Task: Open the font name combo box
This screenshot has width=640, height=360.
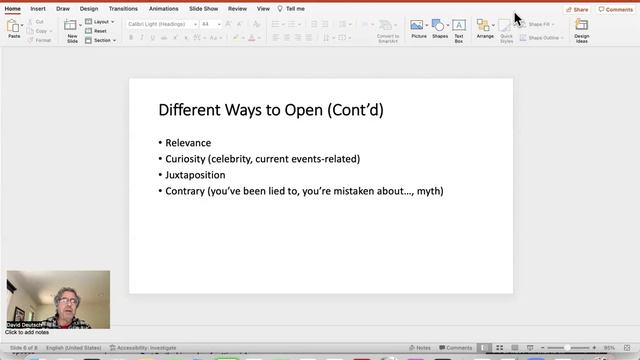Action: tap(162, 24)
